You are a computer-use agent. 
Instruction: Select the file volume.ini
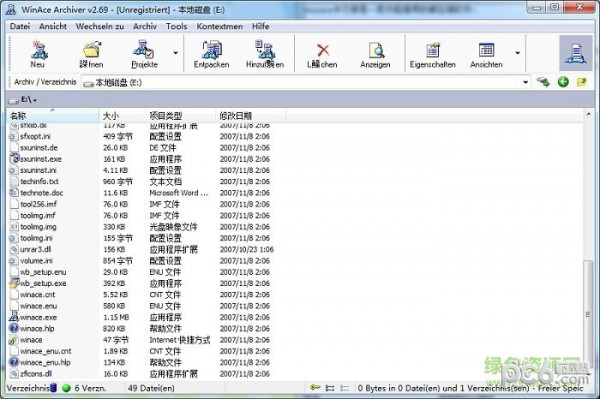36,261
